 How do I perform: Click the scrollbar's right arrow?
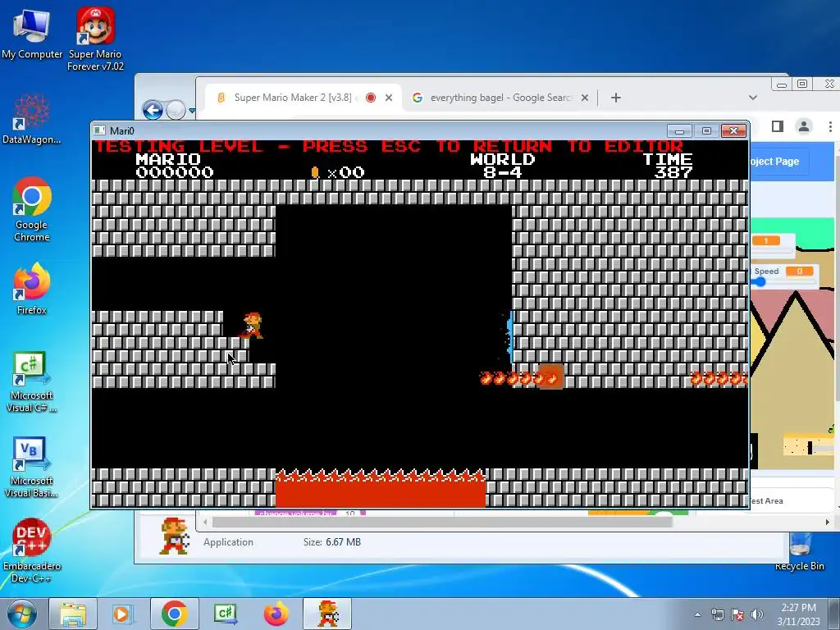point(828,522)
